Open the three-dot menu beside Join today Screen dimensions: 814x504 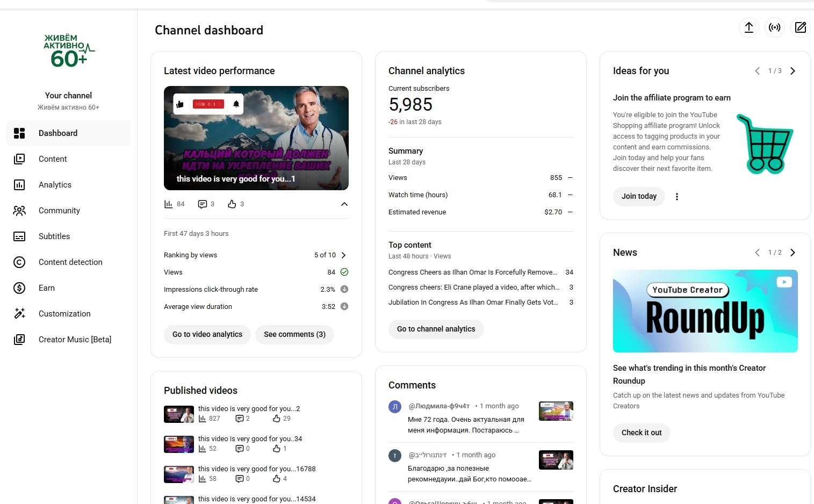pos(676,197)
